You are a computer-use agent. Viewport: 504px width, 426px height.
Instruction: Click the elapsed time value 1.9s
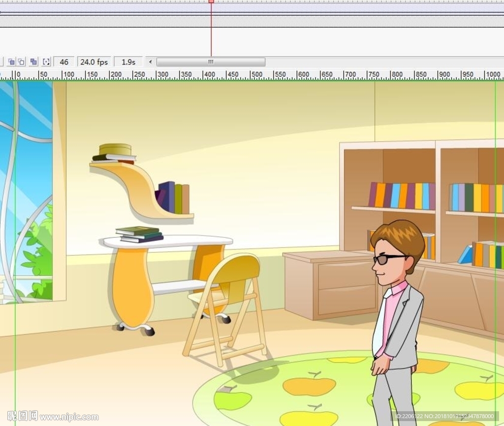point(128,61)
